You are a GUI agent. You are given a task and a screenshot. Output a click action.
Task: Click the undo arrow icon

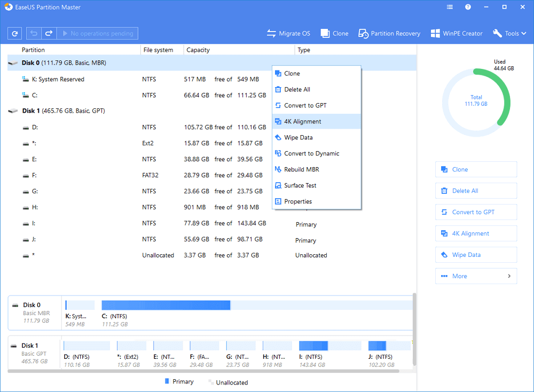point(34,33)
